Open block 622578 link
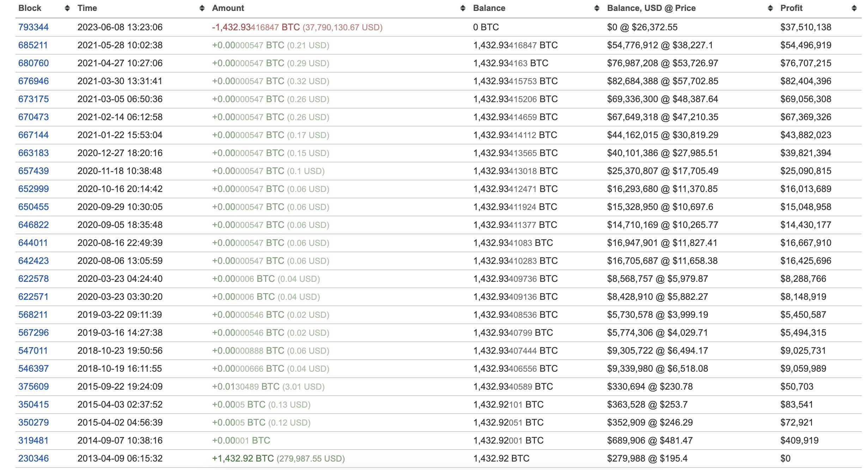Image resolution: width=868 pixels, height=470 pixels. point(33,279)
